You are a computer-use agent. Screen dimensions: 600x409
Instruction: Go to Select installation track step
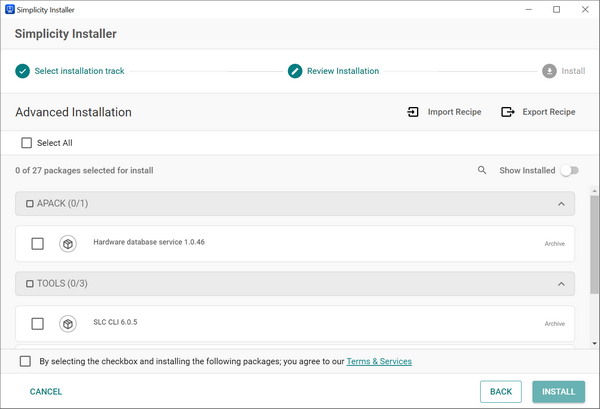tap(80, 71)
